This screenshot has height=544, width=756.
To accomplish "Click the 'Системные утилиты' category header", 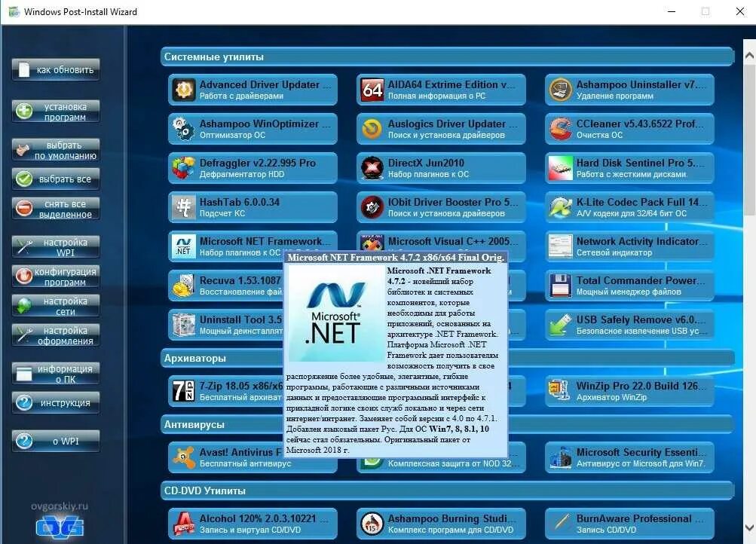I will 448,57.
